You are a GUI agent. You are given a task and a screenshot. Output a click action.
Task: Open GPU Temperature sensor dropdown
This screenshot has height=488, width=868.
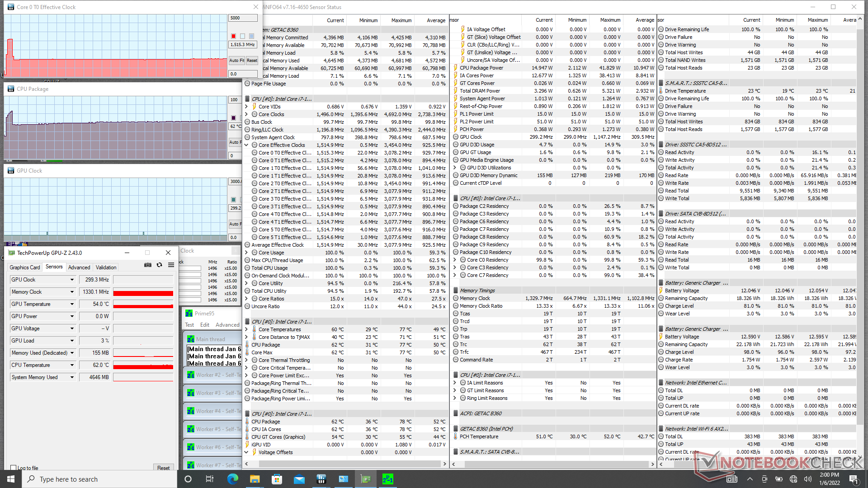coord(72,304)
